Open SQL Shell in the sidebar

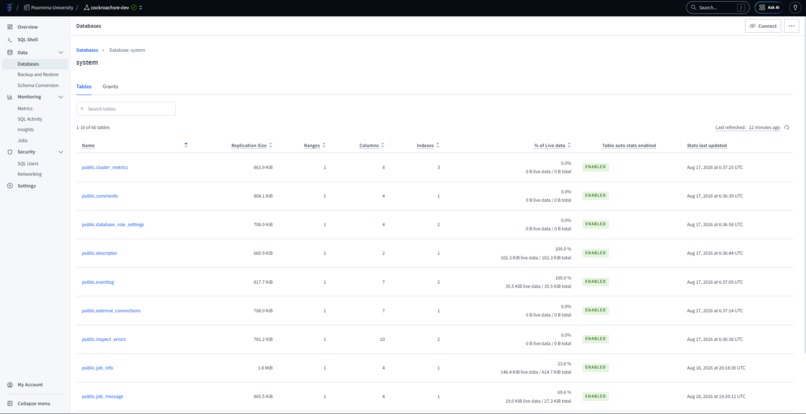pyautogui.click(x=28, y=40)
